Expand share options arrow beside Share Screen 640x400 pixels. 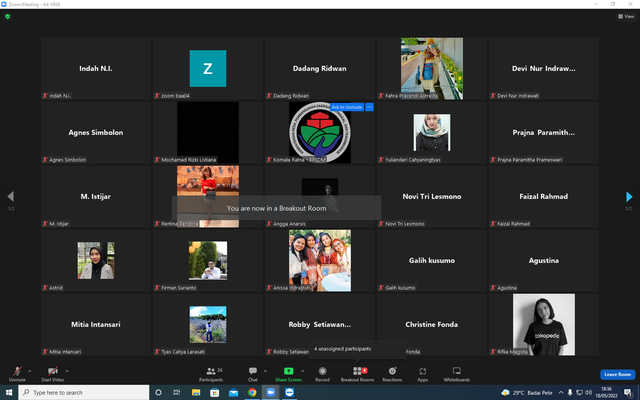click(x=302, y=371)
